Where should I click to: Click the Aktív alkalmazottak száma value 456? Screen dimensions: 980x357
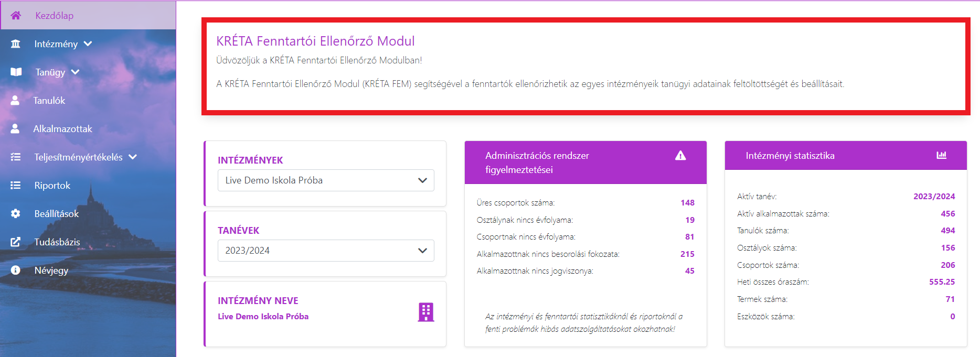tap(948, 214)
